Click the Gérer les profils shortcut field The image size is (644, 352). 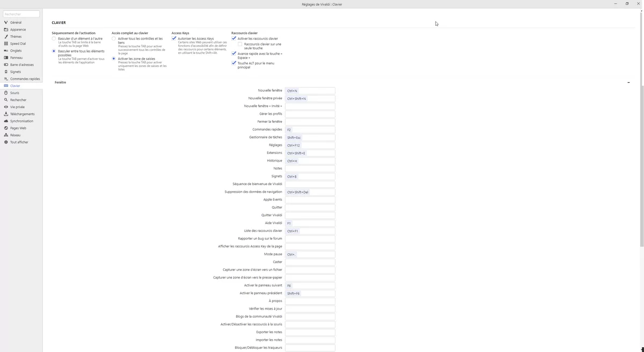pyautogui.click(x=310, y=114)
